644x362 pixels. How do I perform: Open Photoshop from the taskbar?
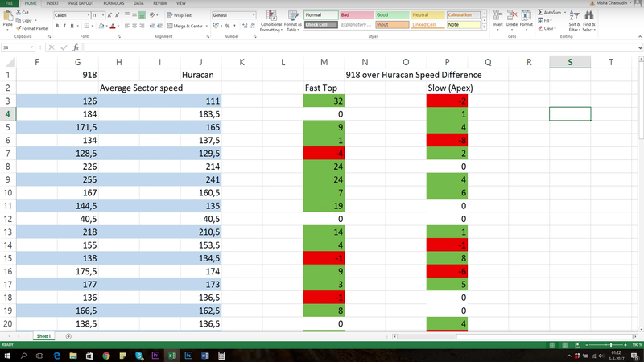click(x=188, y=356)
